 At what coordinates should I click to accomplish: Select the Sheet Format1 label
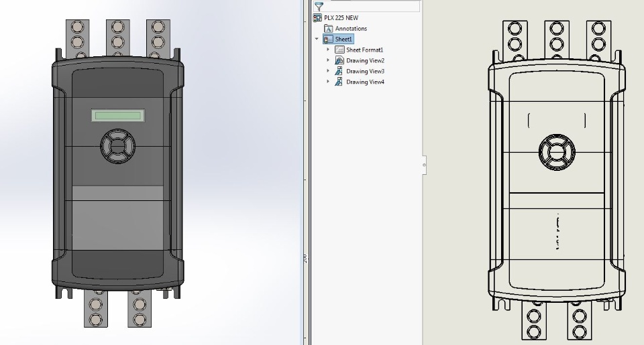[364, 50]
